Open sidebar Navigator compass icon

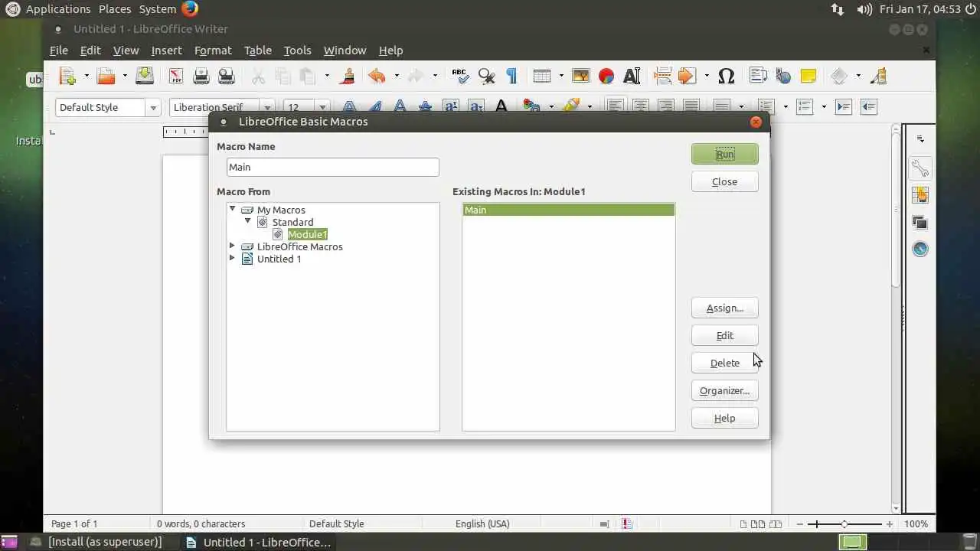[x=920, y=249]
